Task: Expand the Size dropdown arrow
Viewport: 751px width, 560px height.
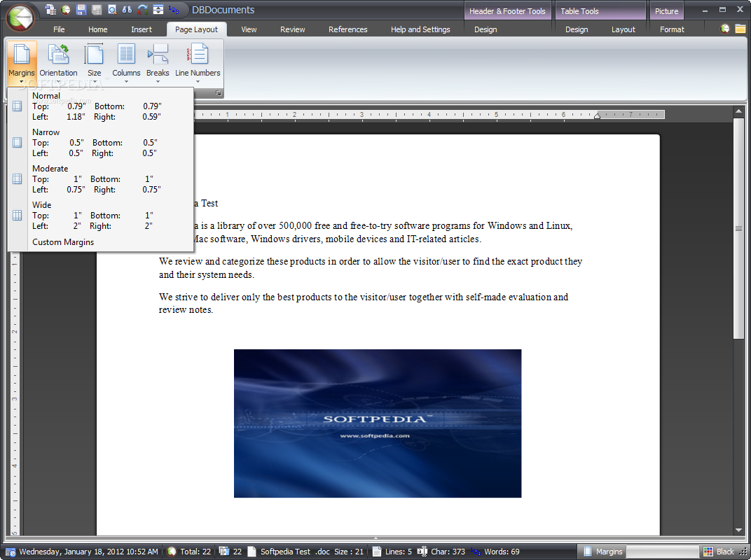Action: pos(95,82)
